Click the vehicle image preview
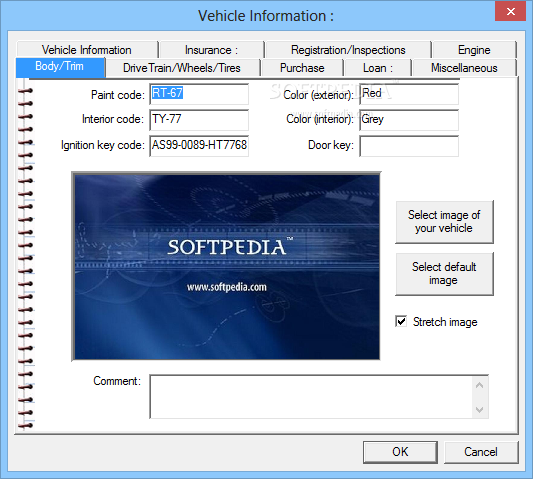Screen dimensions: 533x479 tap(227, 267)
